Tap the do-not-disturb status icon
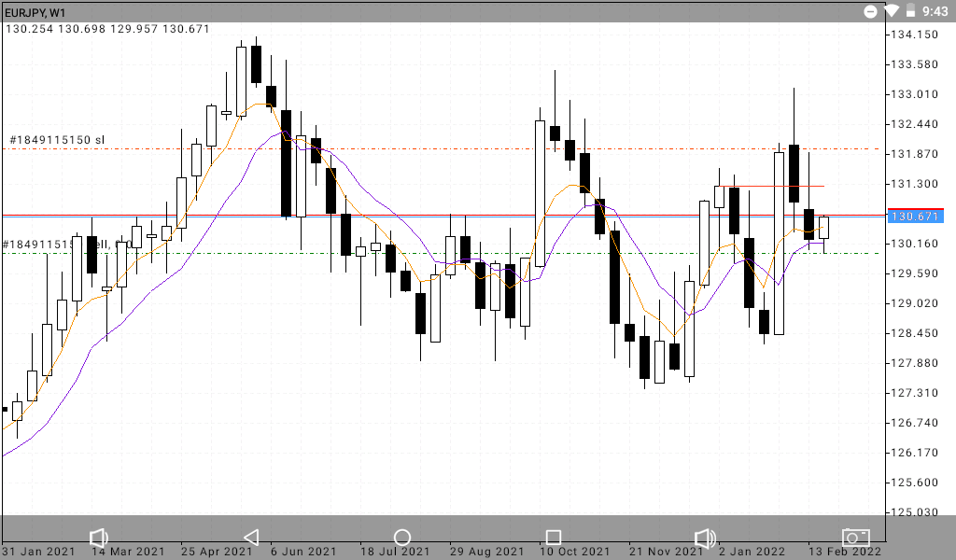Image resolution: width=956 pixels, height=560 pixels. (871, 11)
